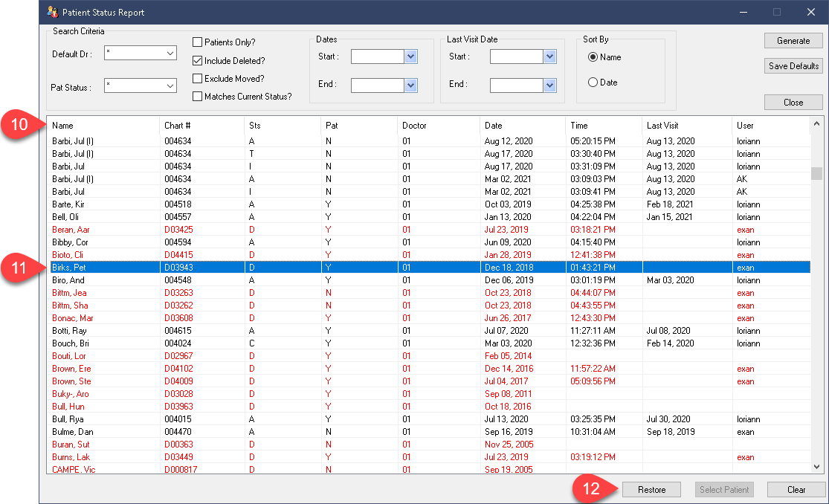Select the Bulme, Dan row

(430, 432)
